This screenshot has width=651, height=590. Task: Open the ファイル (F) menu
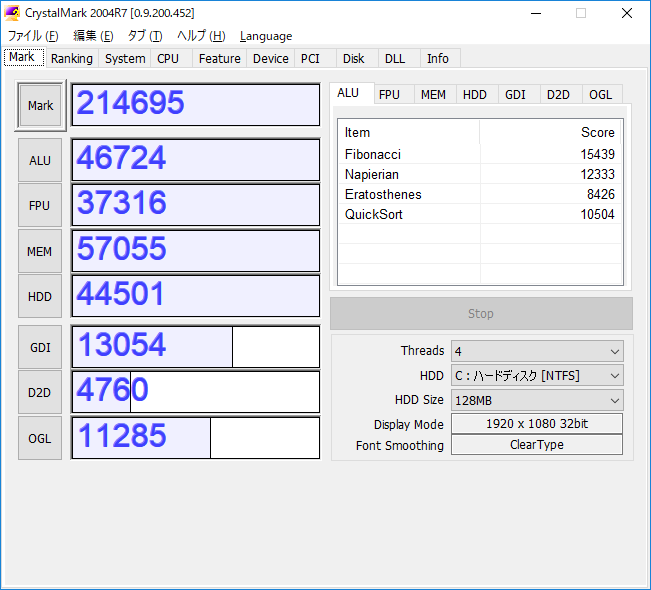tap(33, 36)
